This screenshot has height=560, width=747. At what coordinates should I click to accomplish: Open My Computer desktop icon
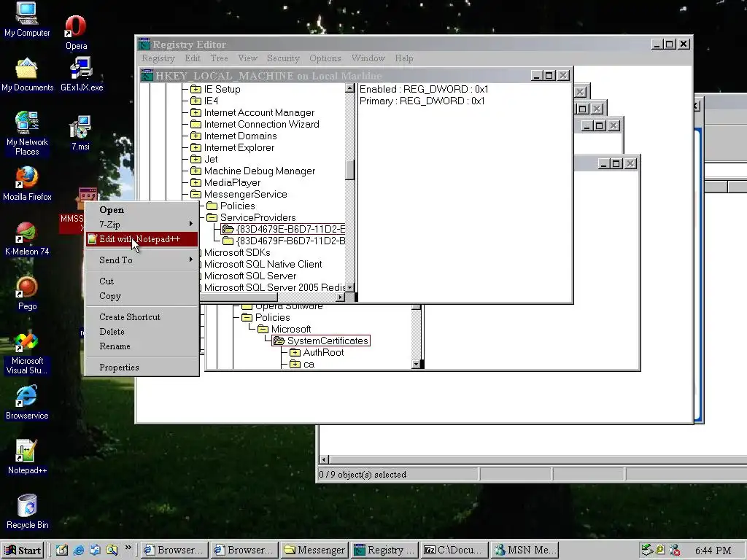(27, 20)
